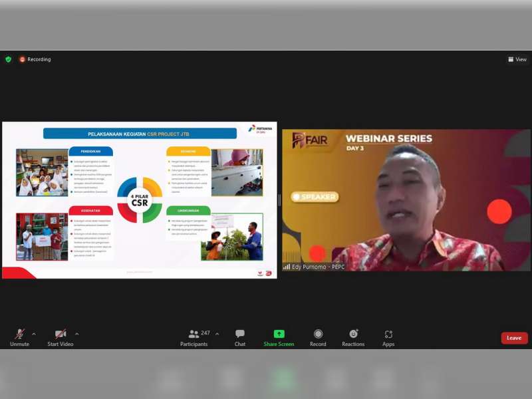532x399 pixels.
Task: Open the View menu
Action: coord(517,59)
